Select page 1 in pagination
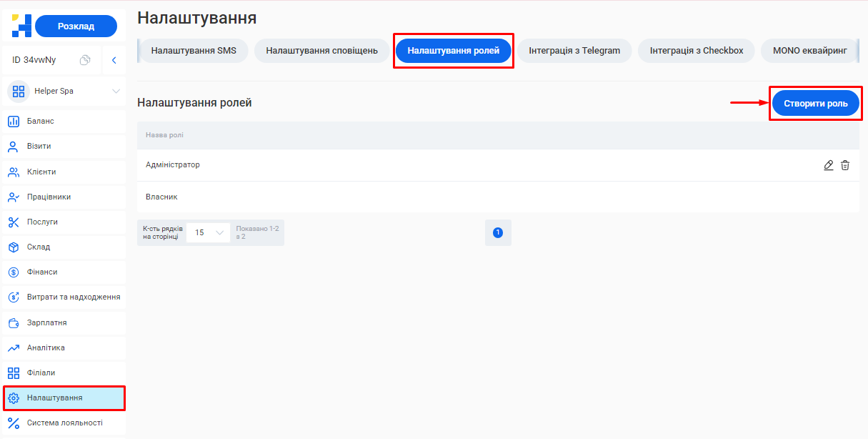Screen dimensions: 868x439 click(x=498, y=232)
